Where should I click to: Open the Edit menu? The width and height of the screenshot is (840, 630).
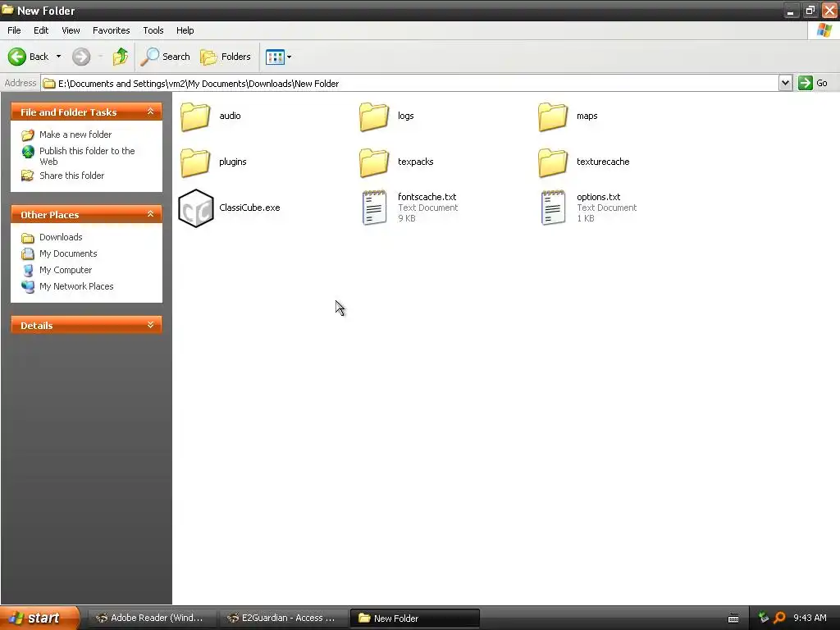pos(41,30)
